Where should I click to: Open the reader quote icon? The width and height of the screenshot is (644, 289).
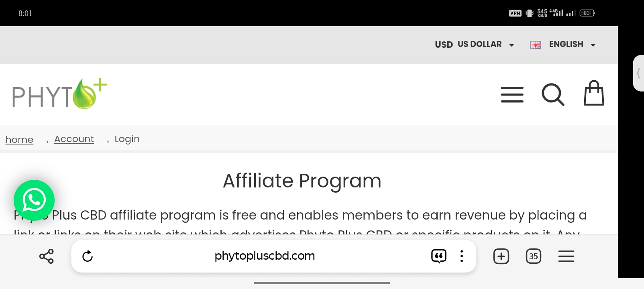pos(438,256)
